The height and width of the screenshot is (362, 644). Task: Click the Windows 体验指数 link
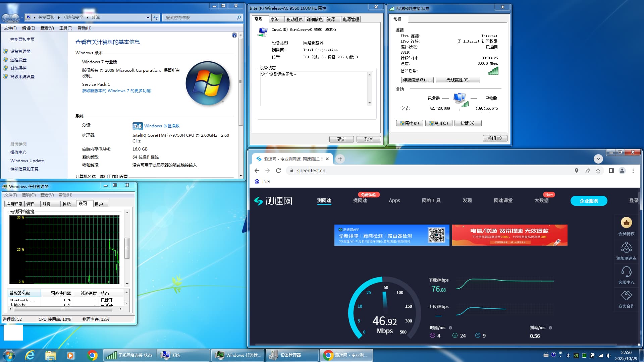point(162,126)
